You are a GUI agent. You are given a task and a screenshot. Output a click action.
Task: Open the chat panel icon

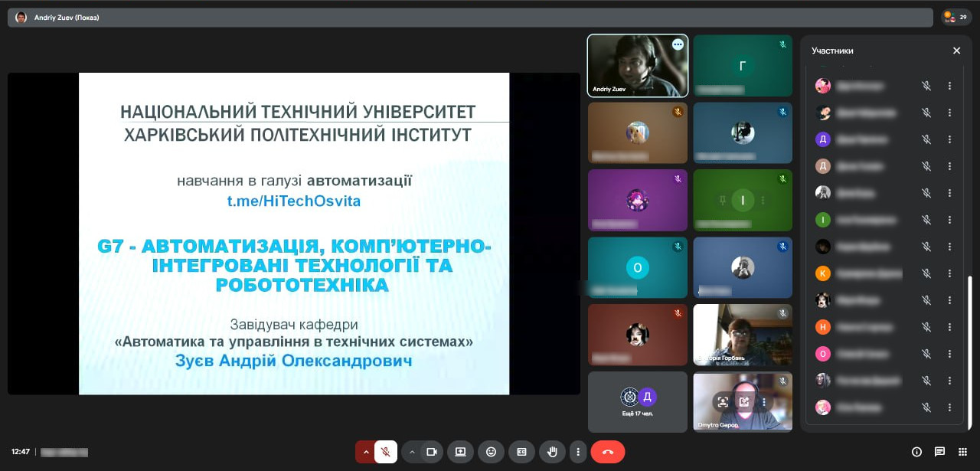[x=939, y=452]
